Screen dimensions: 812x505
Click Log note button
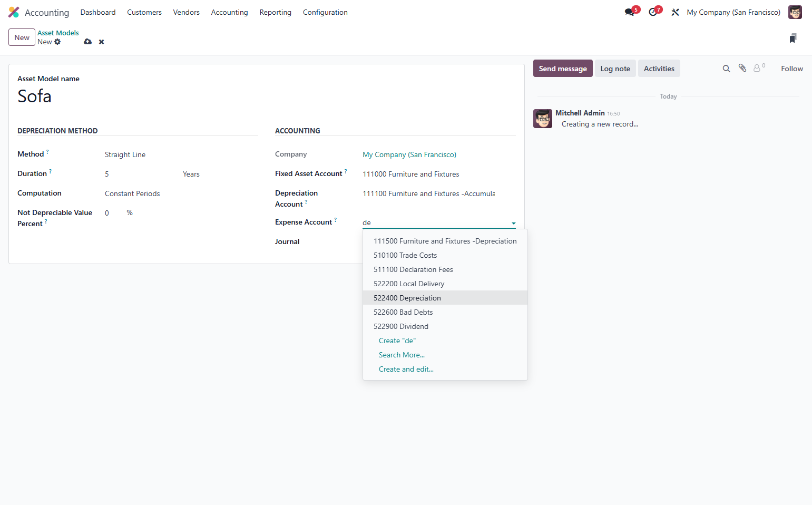coord(615,69)
